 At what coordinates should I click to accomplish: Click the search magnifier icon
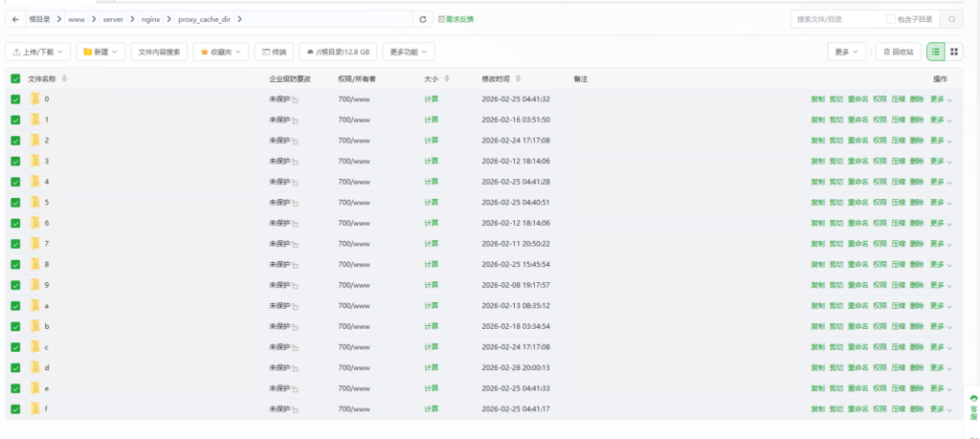click(x=951, y=19)
